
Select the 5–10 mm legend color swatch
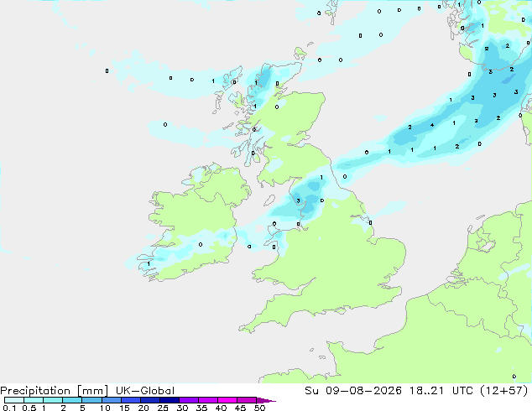click(x=91, y=400)
